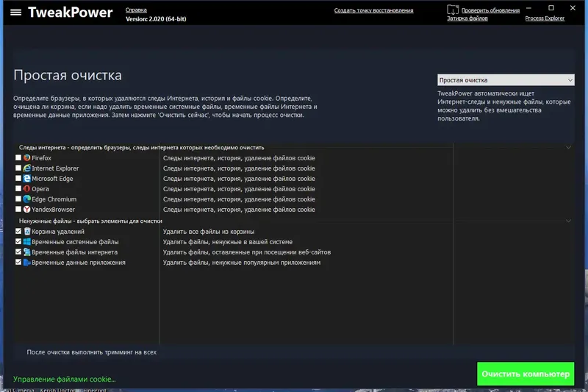Click Проверить обновление link
Image resolution: width=588 pixels, height=392 pixels.
490,10
